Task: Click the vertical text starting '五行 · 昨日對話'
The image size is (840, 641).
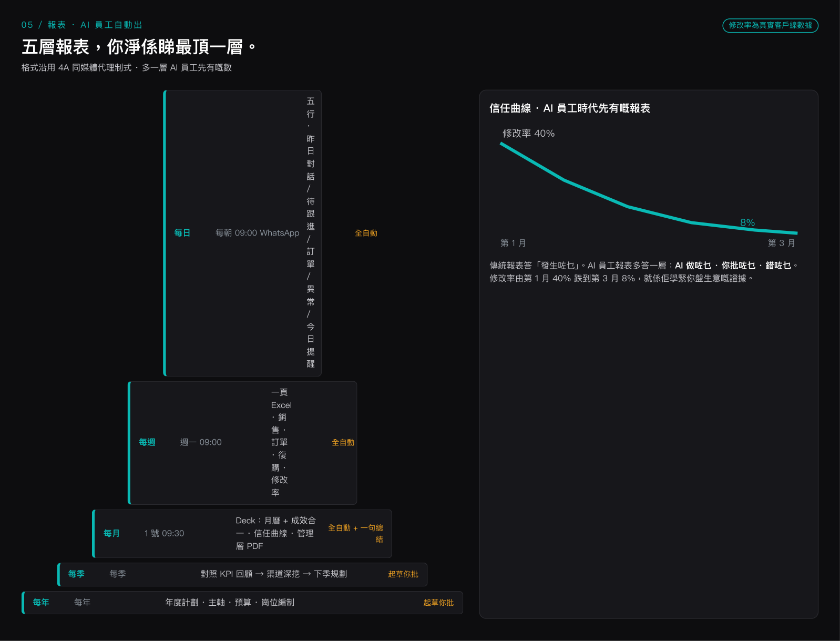Action: pos(311,232)
